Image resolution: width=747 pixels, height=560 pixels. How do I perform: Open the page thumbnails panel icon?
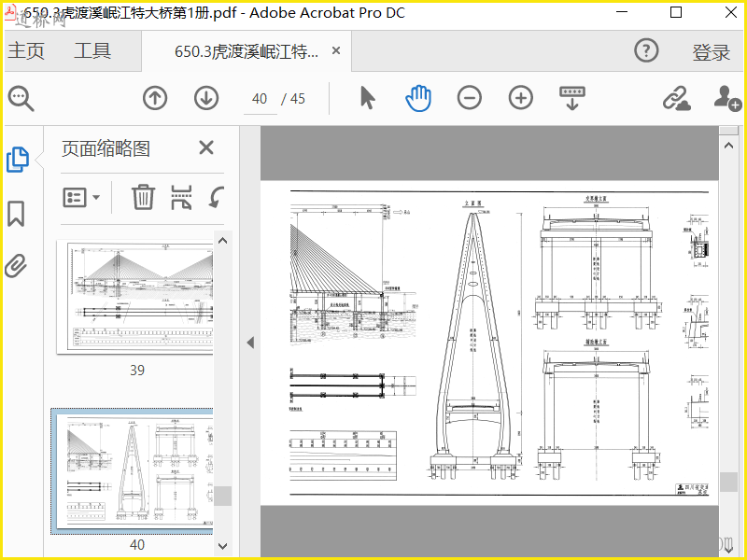pyautogui.click(x=18, y=160)
